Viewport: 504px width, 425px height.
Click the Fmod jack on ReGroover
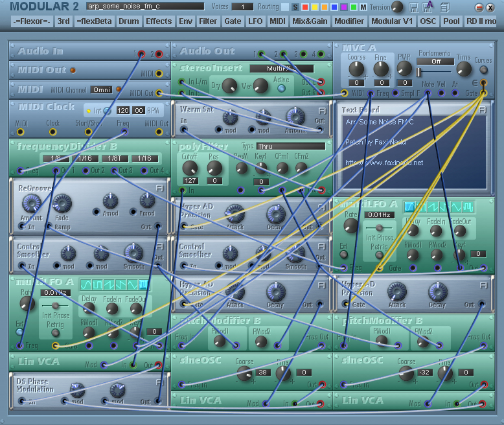[133, 212]
